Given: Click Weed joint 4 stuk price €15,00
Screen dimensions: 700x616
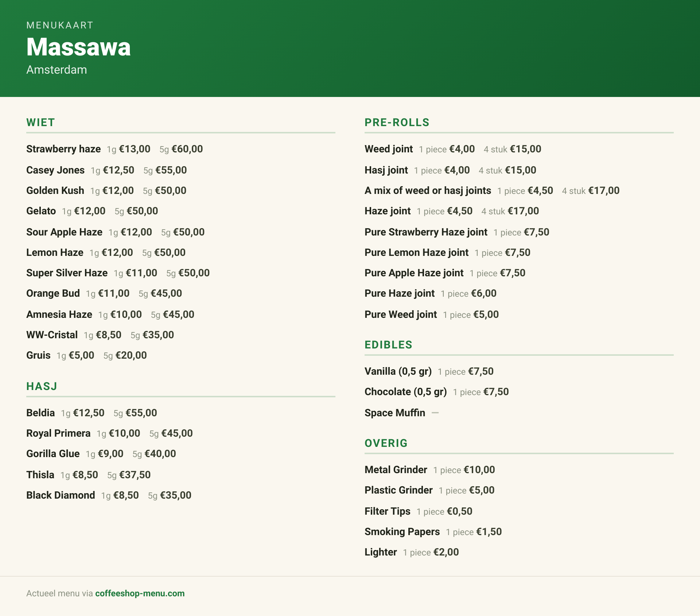Looking at the screenshot, I should coord(525,149).
